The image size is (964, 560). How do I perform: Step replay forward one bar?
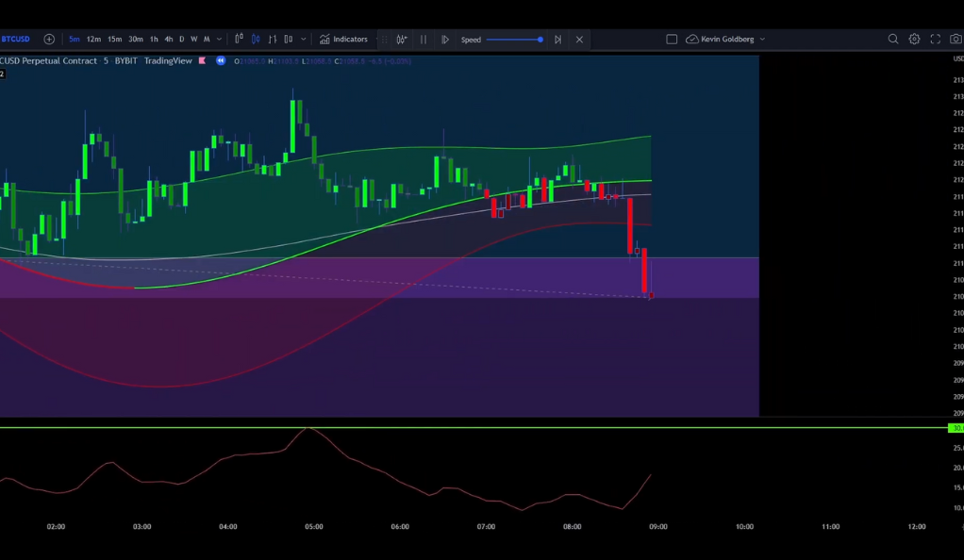coord(557,40)
